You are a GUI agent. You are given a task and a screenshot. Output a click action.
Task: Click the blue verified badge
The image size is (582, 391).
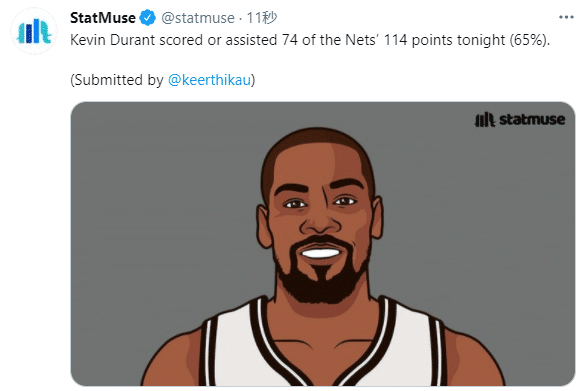(x=147, y=18)
